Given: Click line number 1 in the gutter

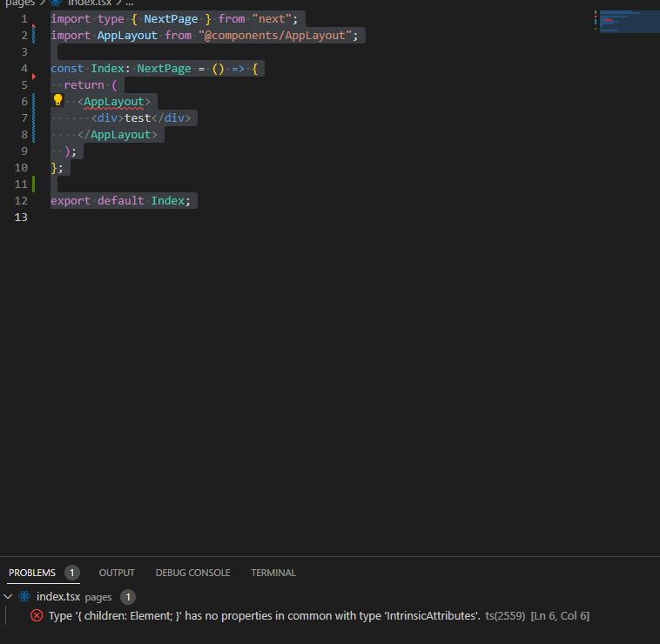Looking at the screenshot, I should [x=24, y=19].
